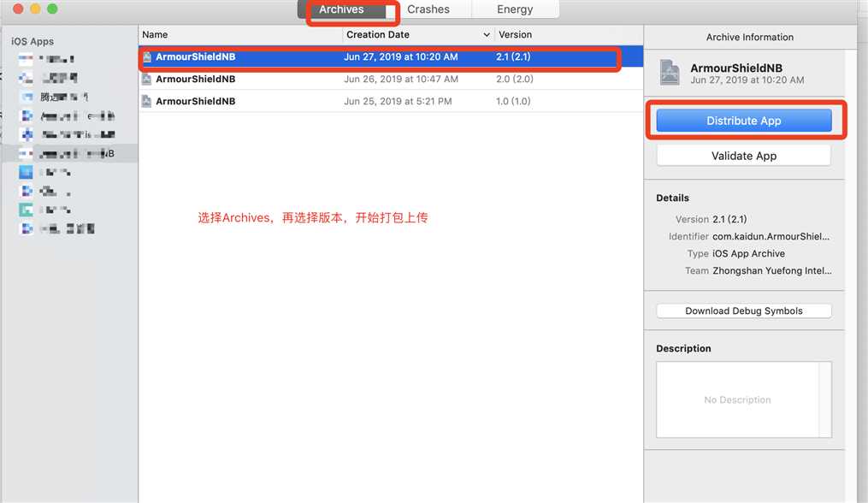Zoom the window with the green button
The width and height of the screenshot is (868, 503).
pos(52,9)
